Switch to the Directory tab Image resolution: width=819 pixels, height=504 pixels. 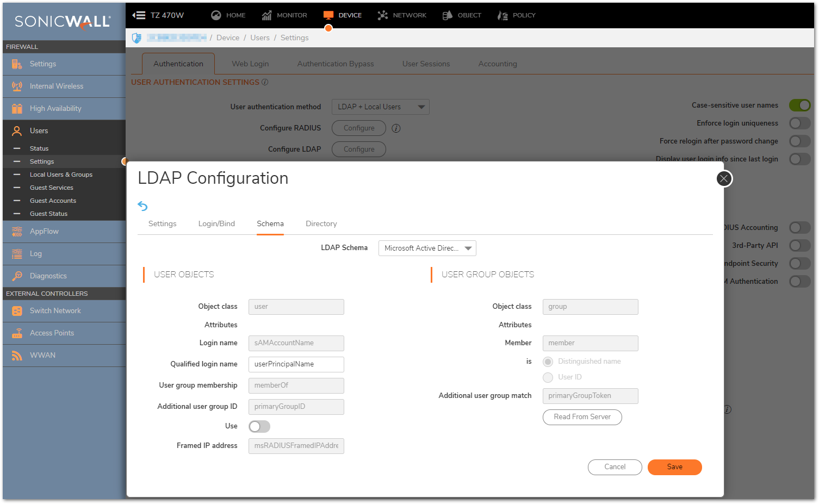(321, 224)
